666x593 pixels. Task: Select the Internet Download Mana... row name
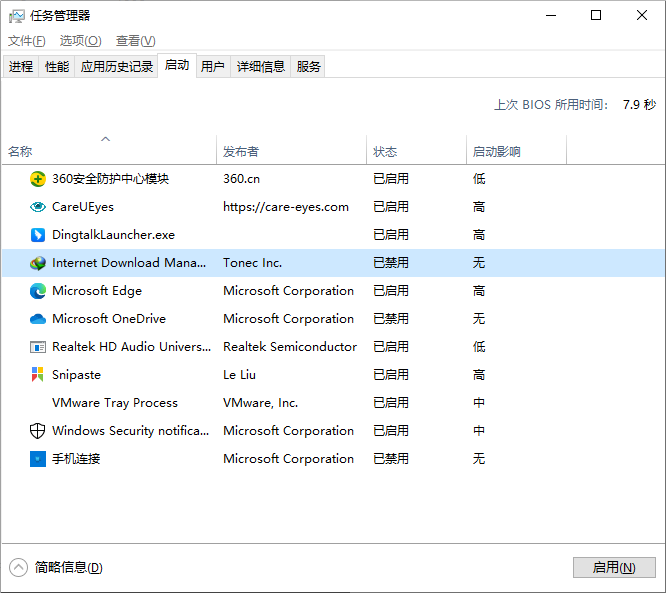click(129, 263)
